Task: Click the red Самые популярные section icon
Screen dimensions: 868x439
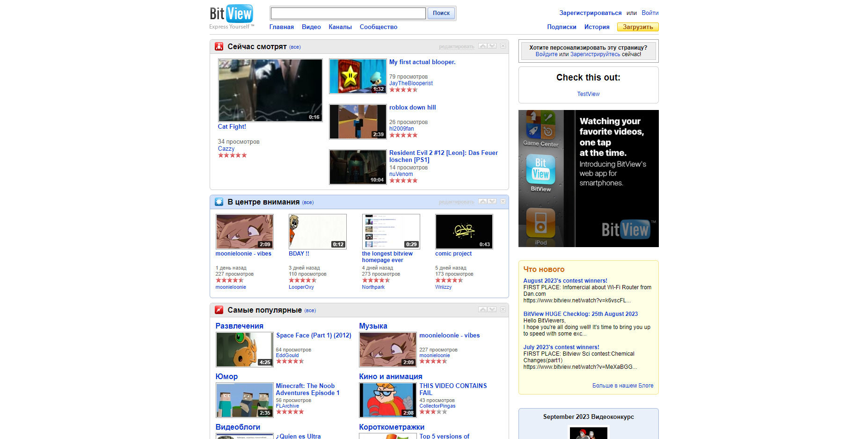Action: point(219,310)
